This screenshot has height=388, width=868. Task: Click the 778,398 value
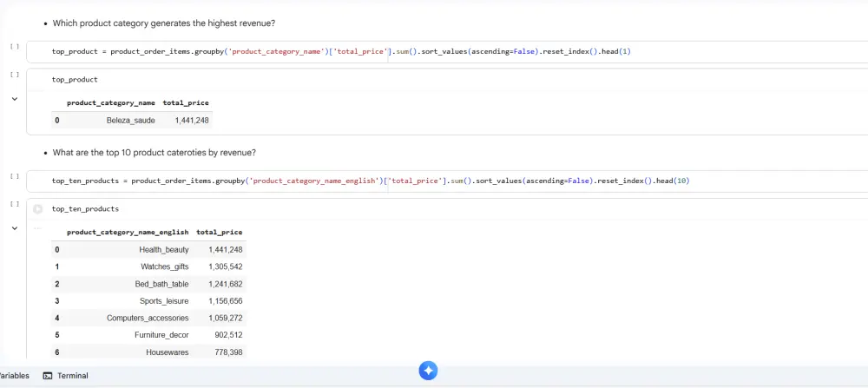pos(228,352)
